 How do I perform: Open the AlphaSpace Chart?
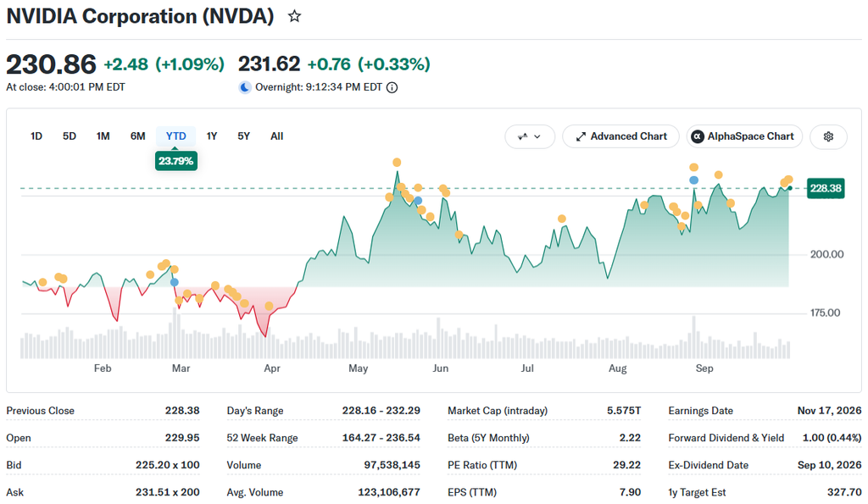744,136
